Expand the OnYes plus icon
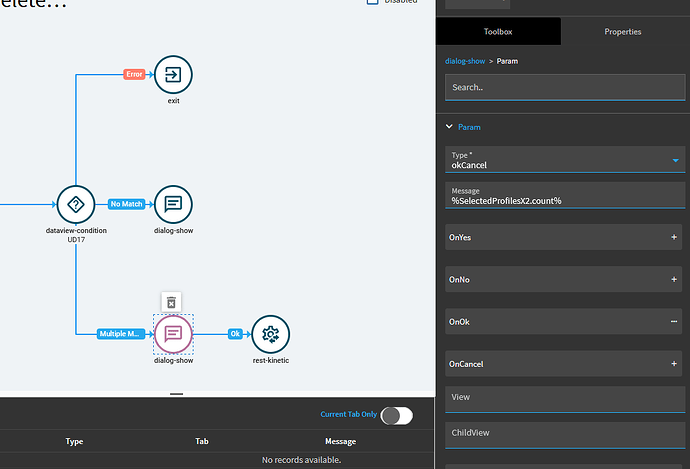 pos(674,237)
